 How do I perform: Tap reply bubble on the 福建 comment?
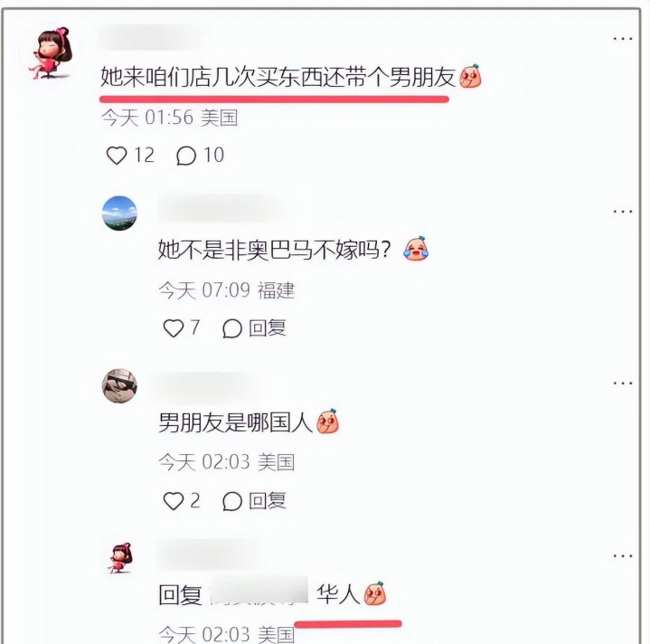[x=232, y=328]
